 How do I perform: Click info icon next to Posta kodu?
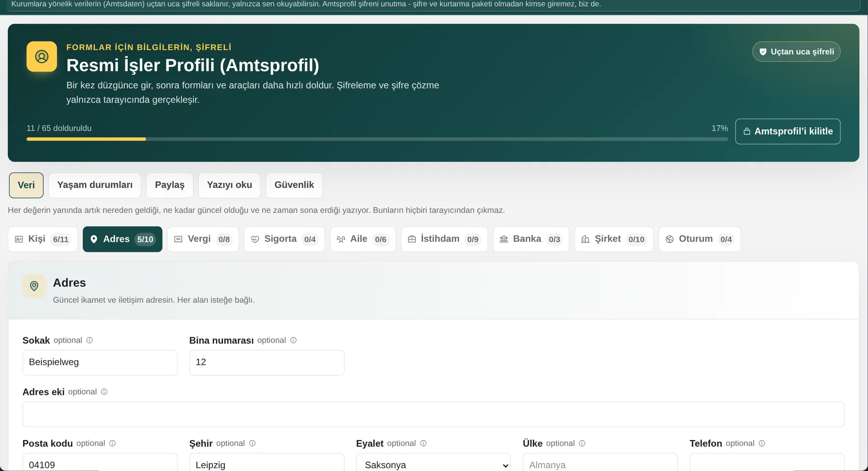[x=112, y=444]
